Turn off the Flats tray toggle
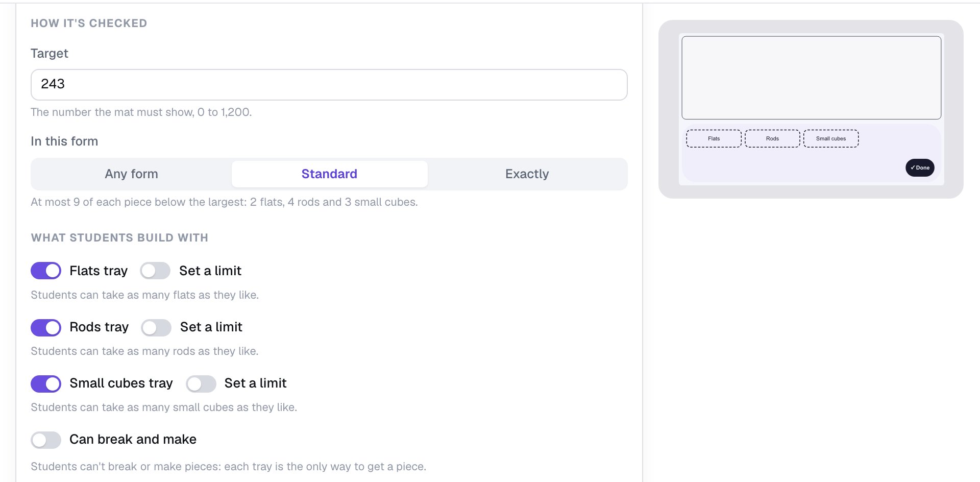The image size is (980, 482). [46, 271]
